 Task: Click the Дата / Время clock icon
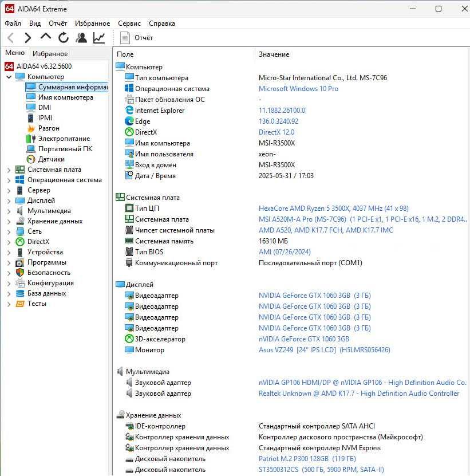tap(129, 175)
